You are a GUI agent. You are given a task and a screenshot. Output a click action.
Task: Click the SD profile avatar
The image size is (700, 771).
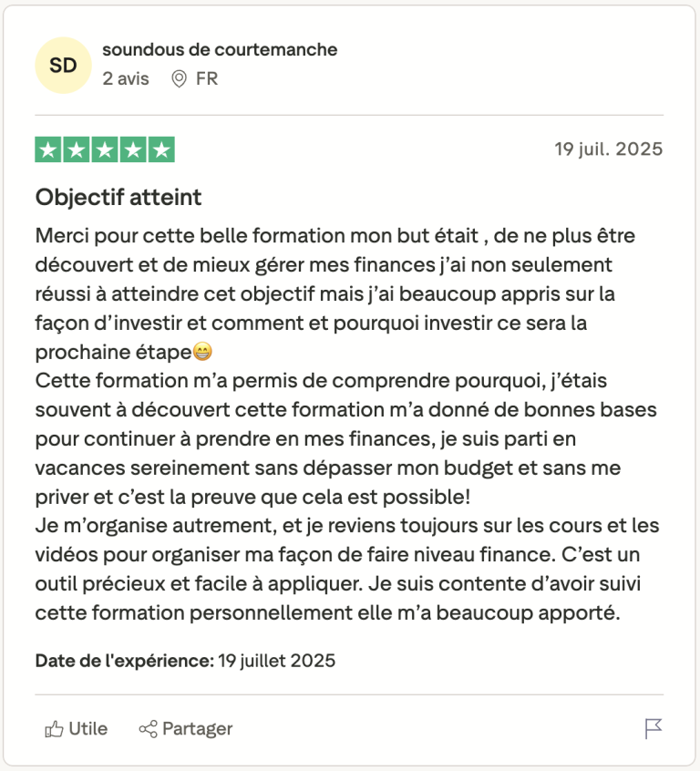(x=63, y=65)
